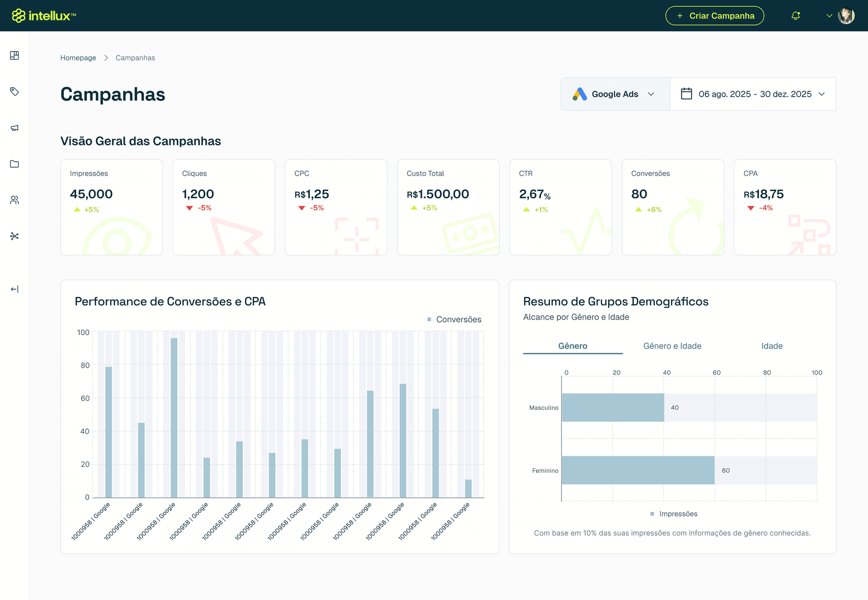
Task: Click the logout arrow icon at sidebar bottom
Action: coord(14,289)
